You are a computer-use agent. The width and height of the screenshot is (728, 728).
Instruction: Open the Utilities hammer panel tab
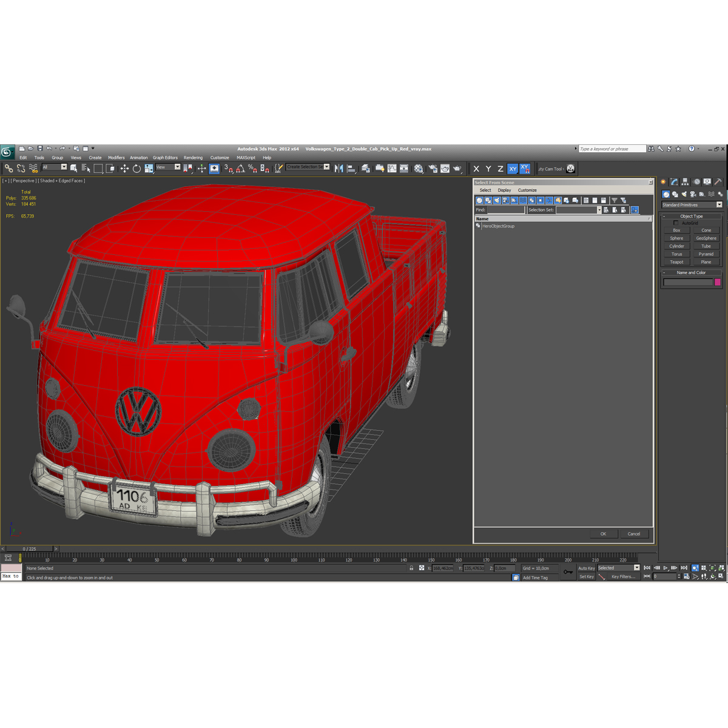(718, 181)
